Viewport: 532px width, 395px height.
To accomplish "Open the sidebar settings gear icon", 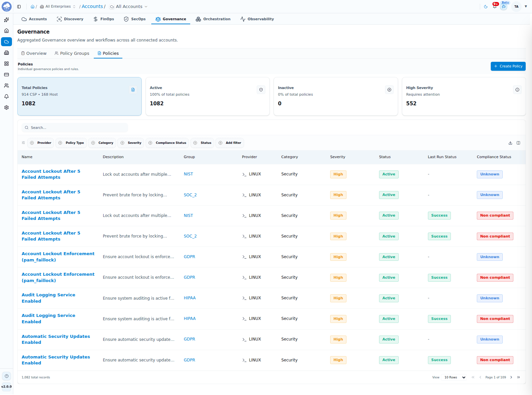I will tap(6, 108).
